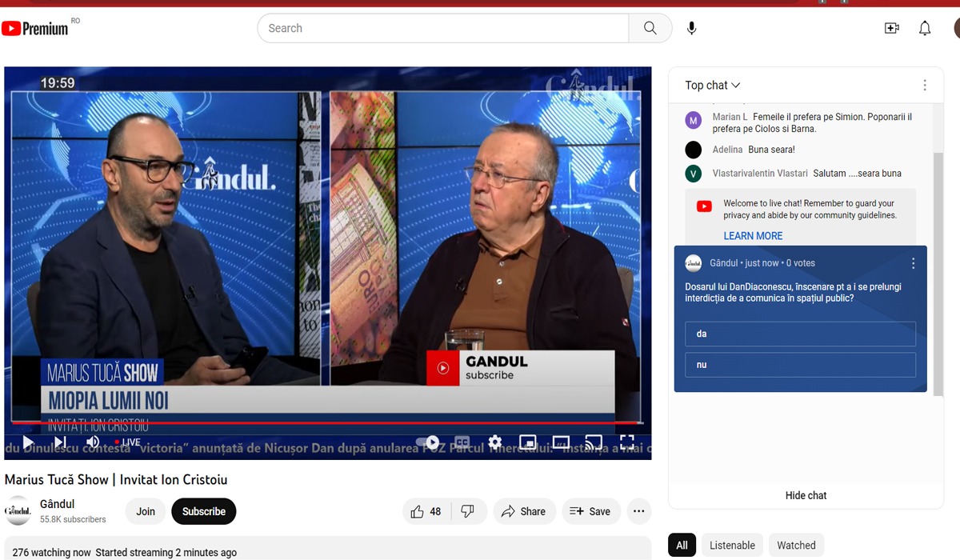The image size is (960, 560).
Task: Vote 'da' in the poll
Action: click(800, 334)
